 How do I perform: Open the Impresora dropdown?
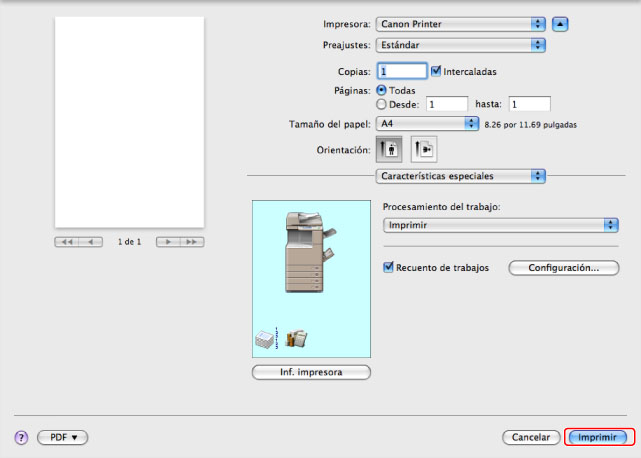(461, 23)
